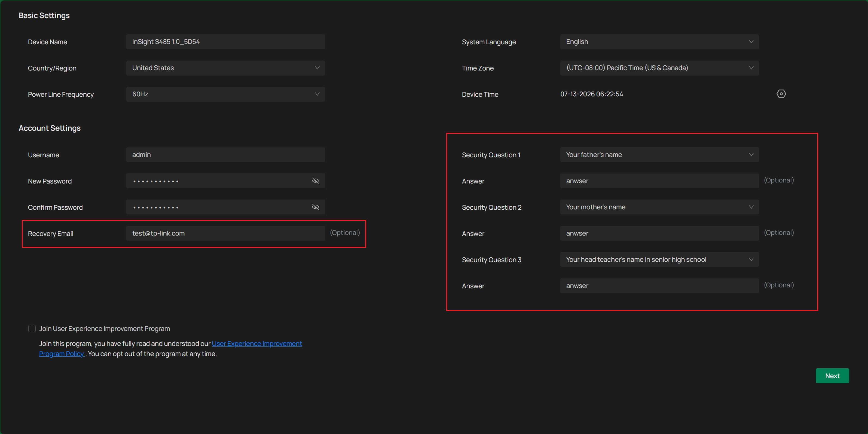Expand Security Question 2 dropdown

click(x=659, y=207)
